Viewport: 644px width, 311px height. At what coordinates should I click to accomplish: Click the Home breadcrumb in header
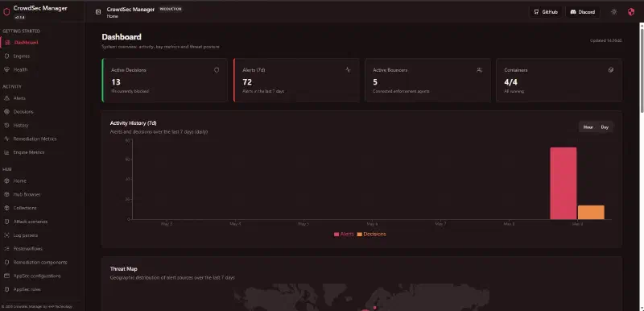pos(112,16)
